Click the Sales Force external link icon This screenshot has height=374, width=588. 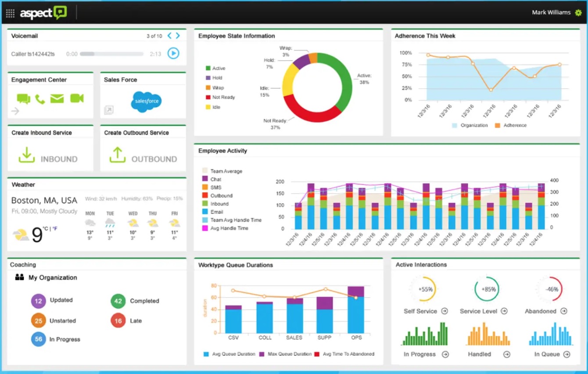[x=108, y=111]
